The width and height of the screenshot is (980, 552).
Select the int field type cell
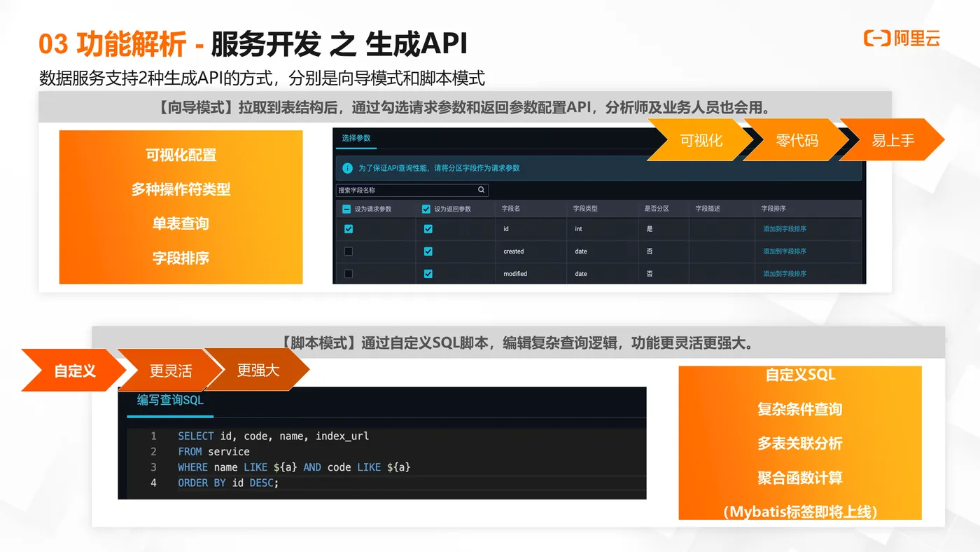tap(578, 229)
